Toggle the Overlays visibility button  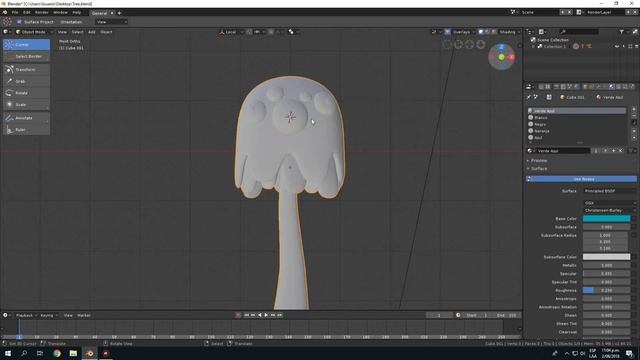point(448,32)
